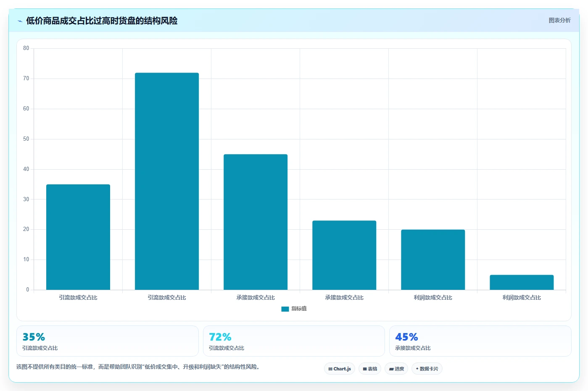Click the y-axis tick label 30

26,199
